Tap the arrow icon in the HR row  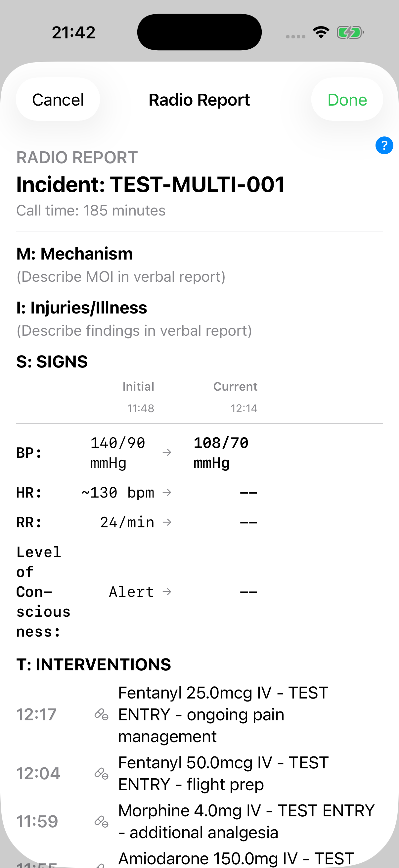(x=167, y=493)
